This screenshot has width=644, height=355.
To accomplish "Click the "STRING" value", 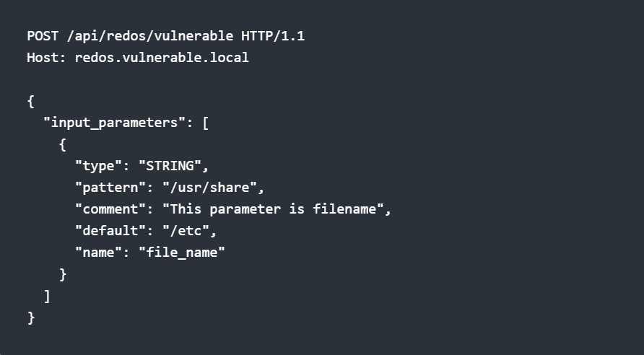I will click(x=170, y=166).
